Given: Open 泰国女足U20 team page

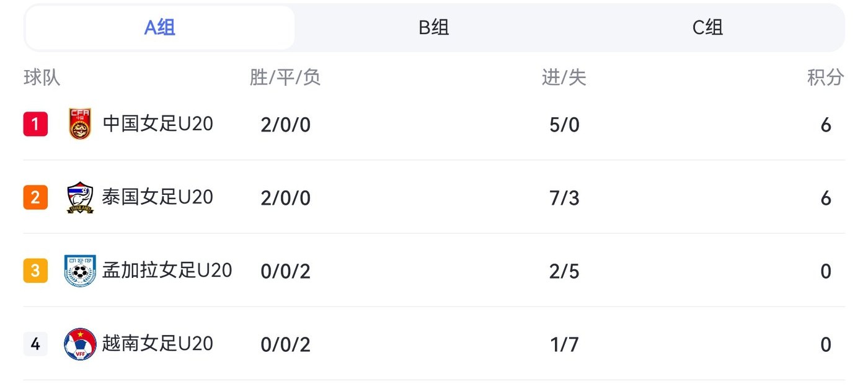Looking at the screenshot, I should click(x=157, y=197).
